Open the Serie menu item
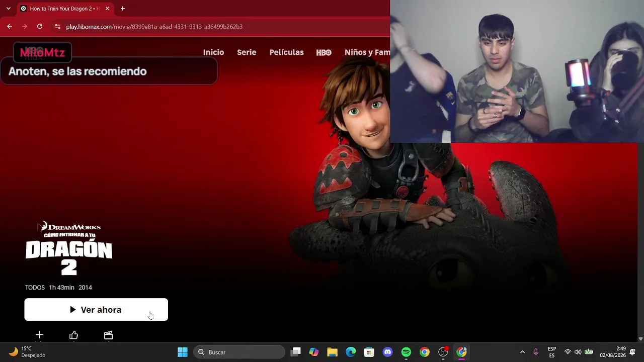Image resolution: width=644 pixels, height=362 pixels. (247, 52)
